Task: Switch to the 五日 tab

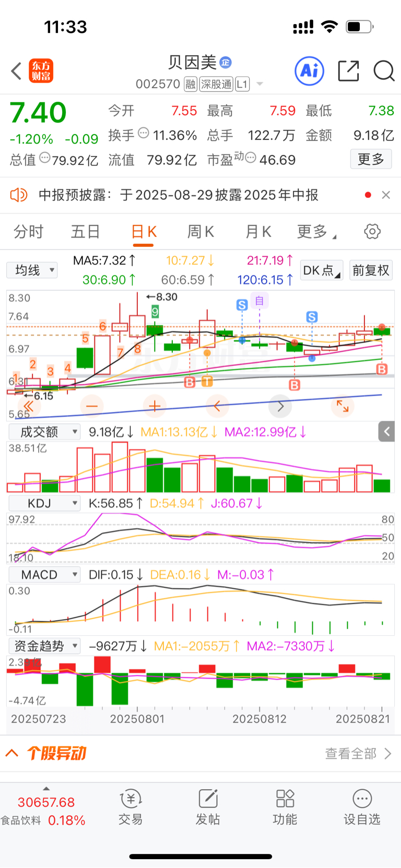Action: [x=85, y=232]
